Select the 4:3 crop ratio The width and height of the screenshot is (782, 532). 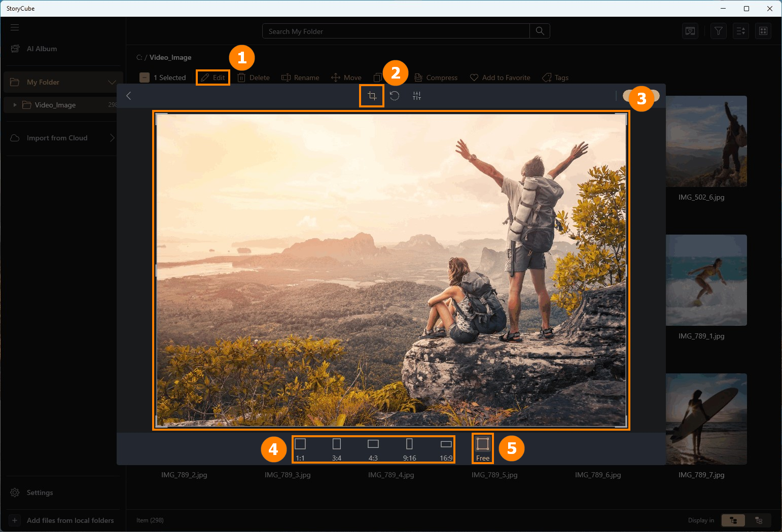point(373,449)
